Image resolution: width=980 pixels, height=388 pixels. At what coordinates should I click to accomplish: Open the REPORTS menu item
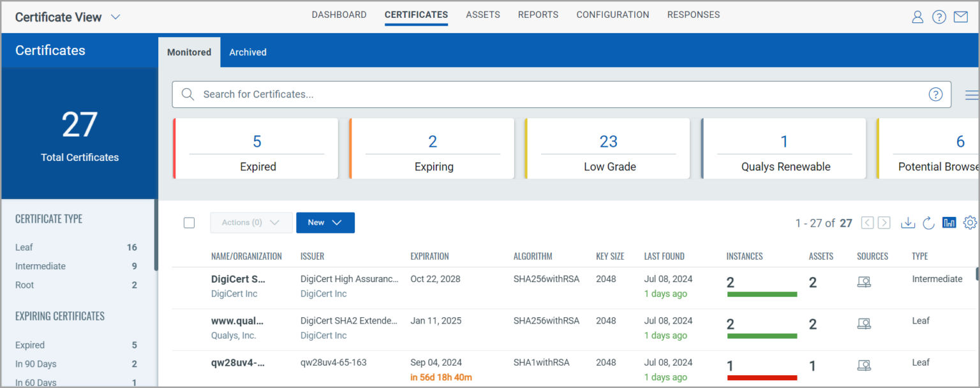538,14
